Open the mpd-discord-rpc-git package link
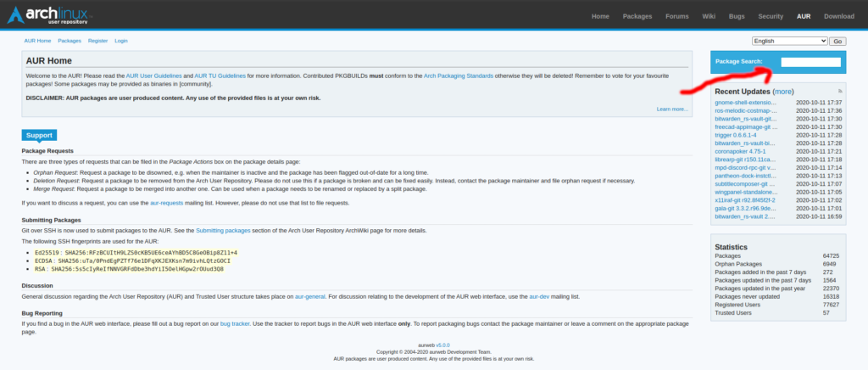The width and height of the screenshot is (868, 370). (x=746, y=167)
